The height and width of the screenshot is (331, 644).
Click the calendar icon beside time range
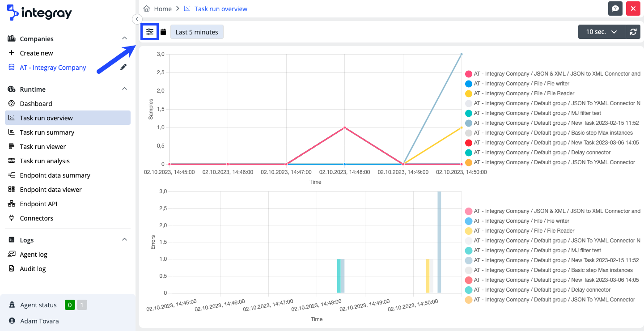[163, 32]
